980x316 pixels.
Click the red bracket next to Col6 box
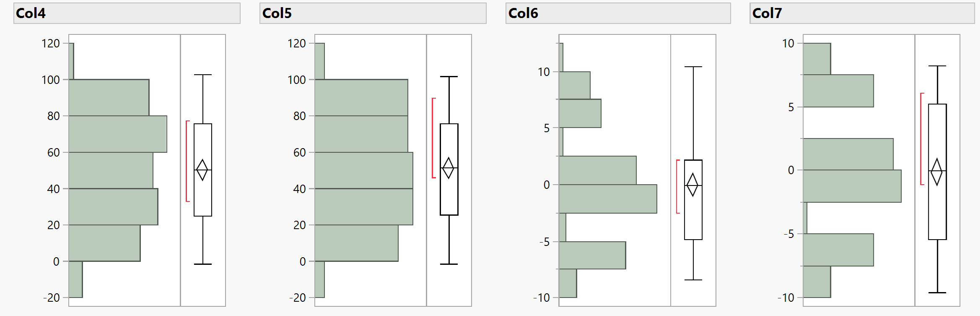[x=677, y=186]
